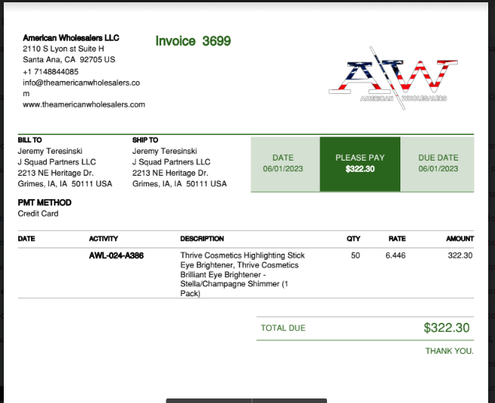The height and width of the screenshot is (403, 495).
Task: Click the Credit Card payment method text
Action: (38, 214)
